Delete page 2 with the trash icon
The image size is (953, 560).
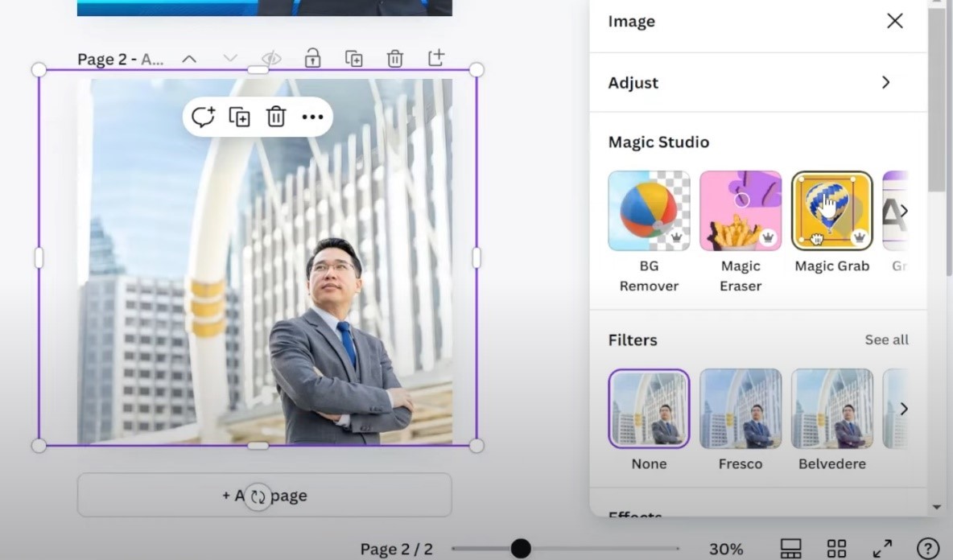click(394, 58)
